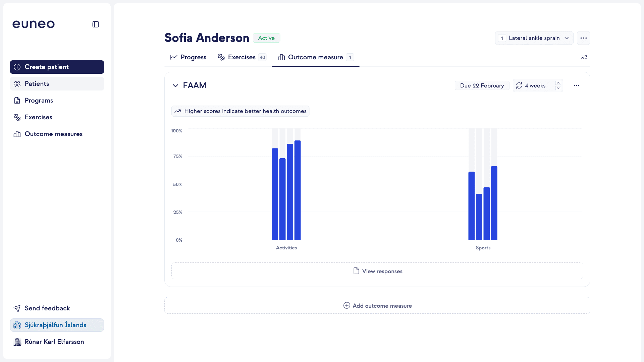Expand the Lateral ankle sprain dropdown
Screen dimensions: 644x362
[x=567, y=38]
